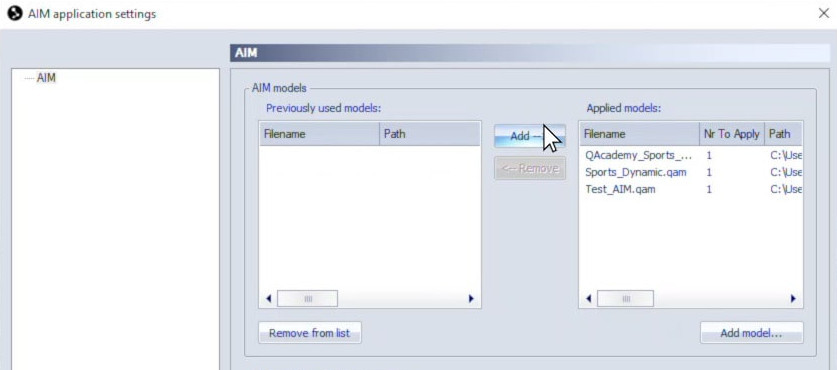Click Filename header in previously used models
This screenshot has height=370, width=837.
(319, 134)
